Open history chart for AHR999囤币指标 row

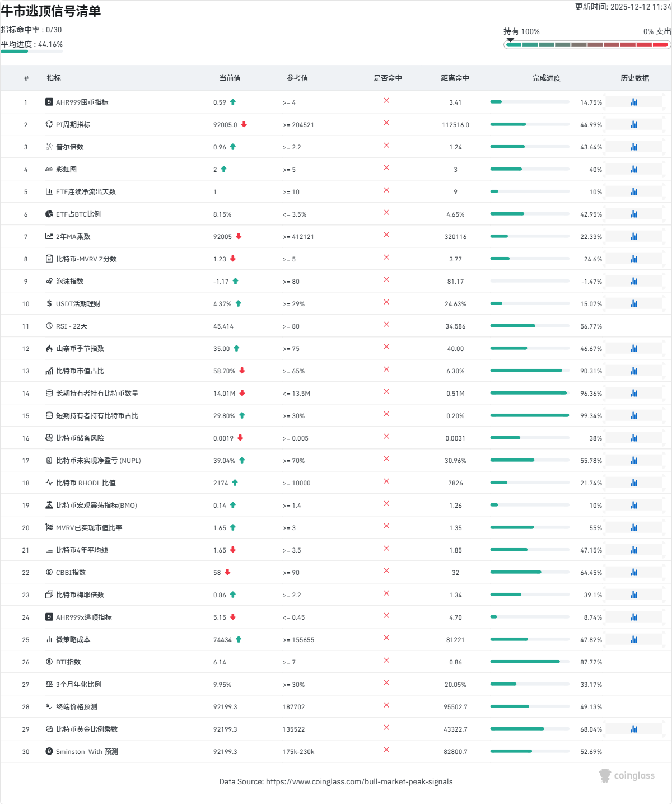[x=634, y=102]
